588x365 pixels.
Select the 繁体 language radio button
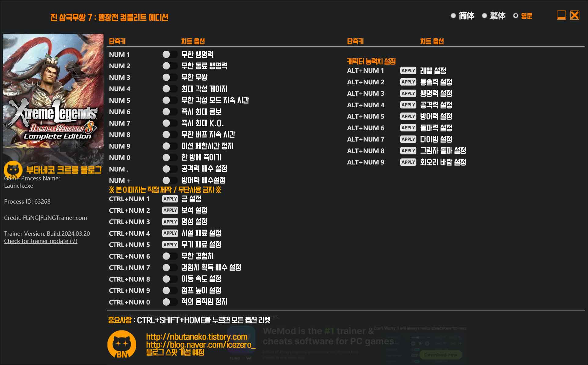485,16
